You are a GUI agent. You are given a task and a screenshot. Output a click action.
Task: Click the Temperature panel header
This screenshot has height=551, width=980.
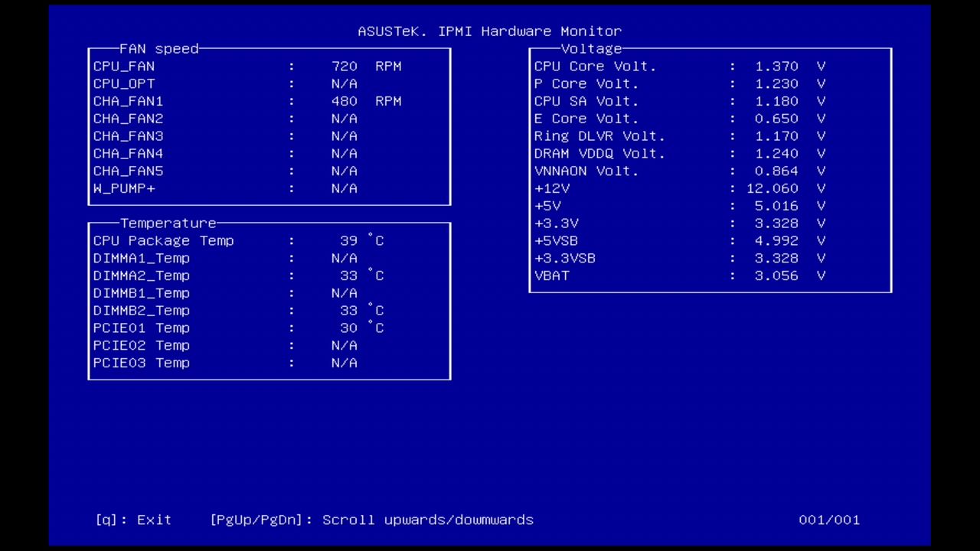[168, 223]
